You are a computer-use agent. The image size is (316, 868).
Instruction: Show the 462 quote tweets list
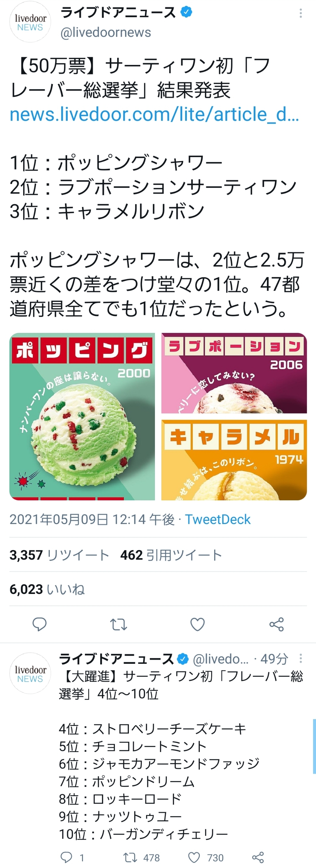171,555
